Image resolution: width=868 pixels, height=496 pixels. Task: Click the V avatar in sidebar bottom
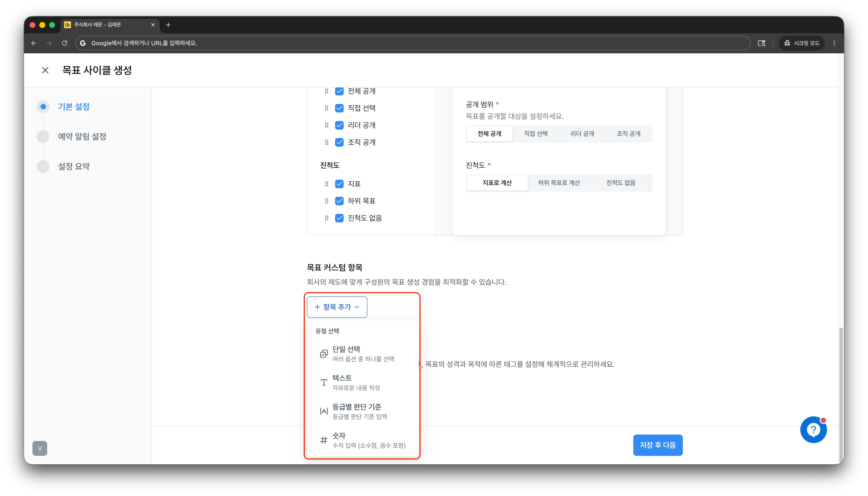click(x=40, y=448)
